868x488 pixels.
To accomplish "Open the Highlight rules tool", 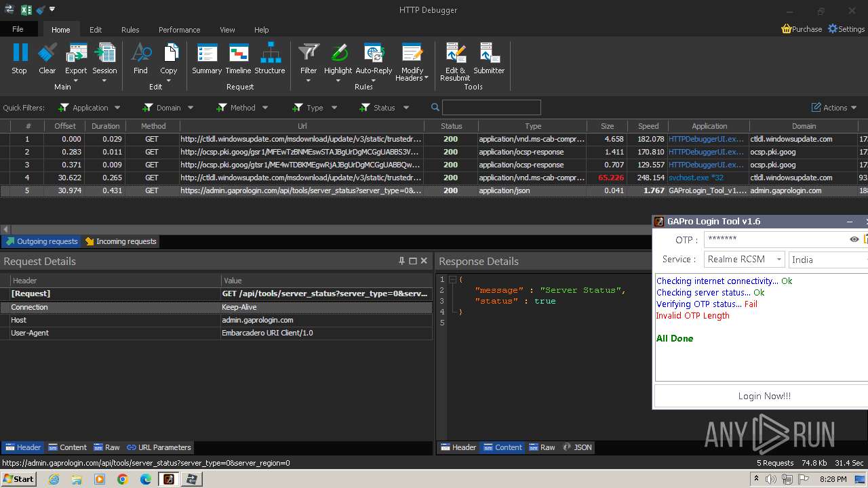I will (x=338, y=62).
